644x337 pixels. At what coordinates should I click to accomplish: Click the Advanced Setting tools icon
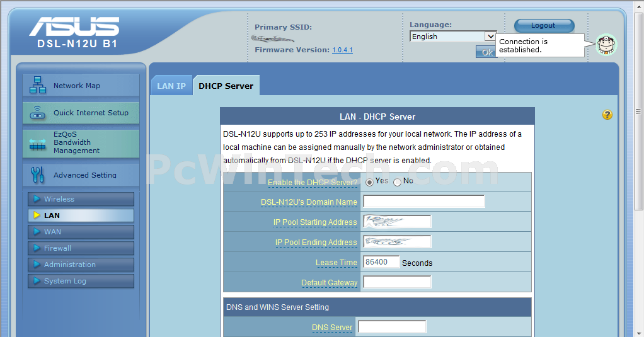coord(37,174)
